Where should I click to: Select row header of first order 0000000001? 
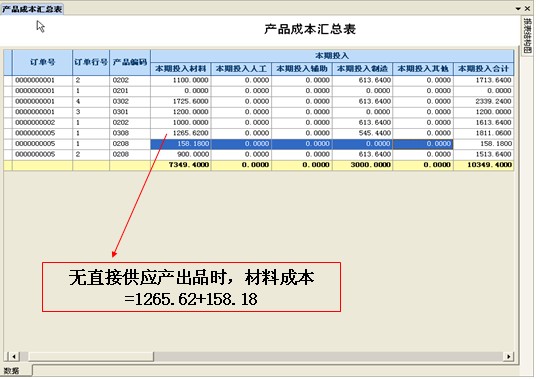(x=8, y=81)
